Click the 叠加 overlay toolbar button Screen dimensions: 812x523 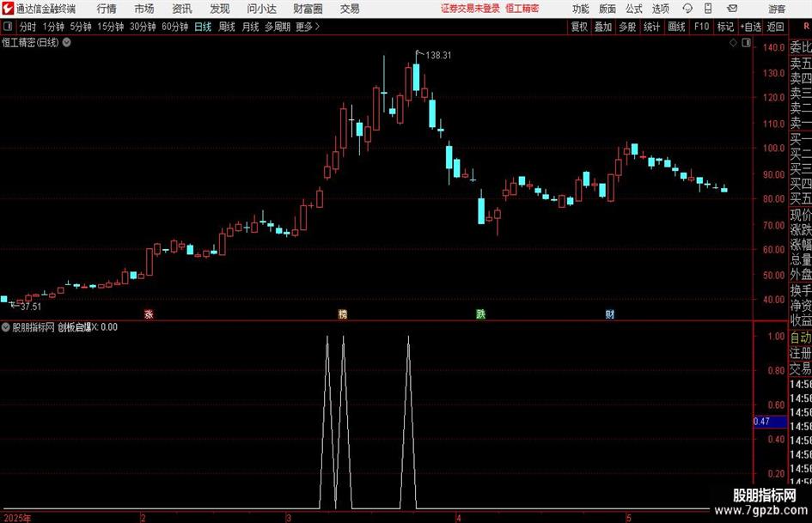603,27
